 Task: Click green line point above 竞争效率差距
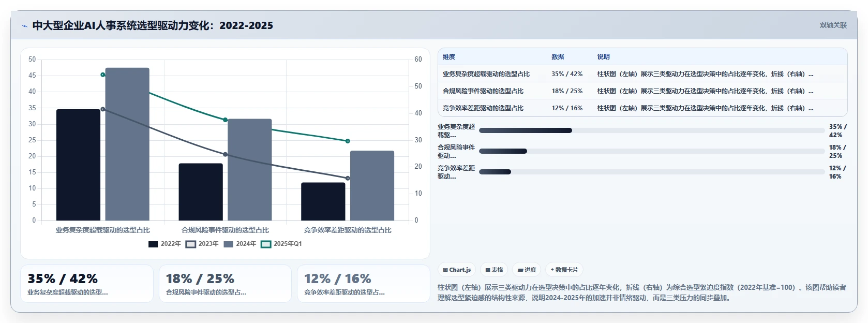tap(348, 141)
